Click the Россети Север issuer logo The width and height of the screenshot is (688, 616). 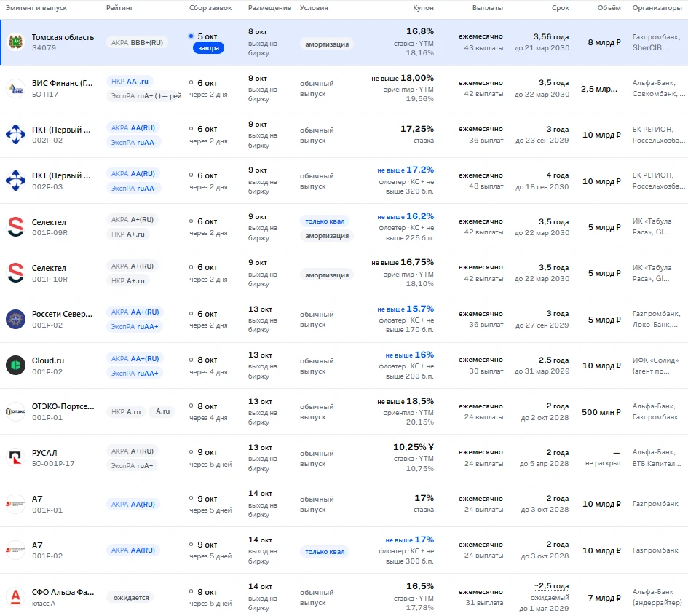pyautogui.click(x=16, y=320)
